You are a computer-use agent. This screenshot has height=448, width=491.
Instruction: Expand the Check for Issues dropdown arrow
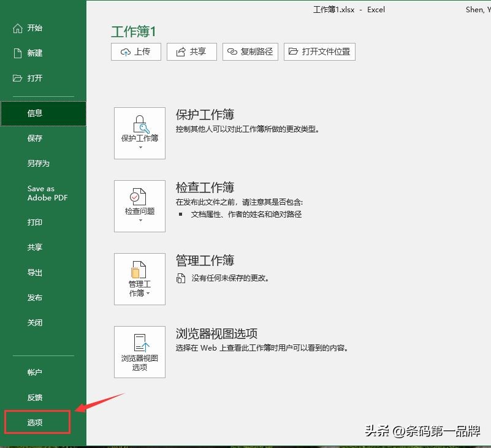pyautogui.click(x=139, y=219)
